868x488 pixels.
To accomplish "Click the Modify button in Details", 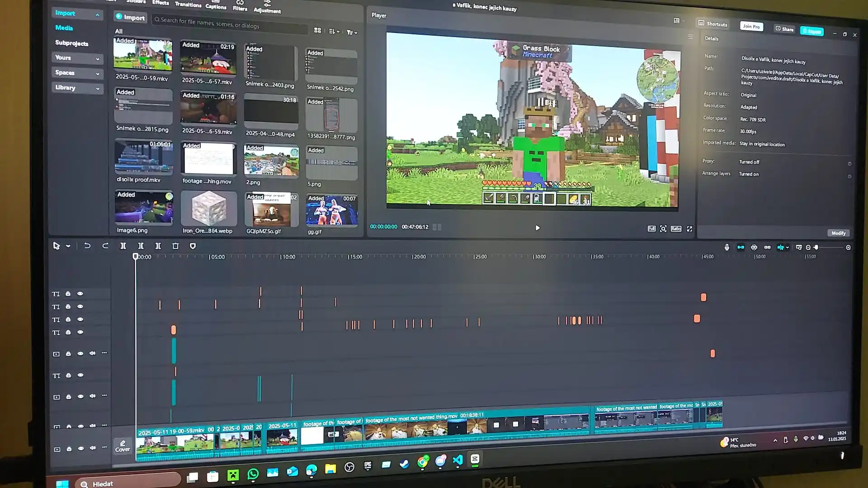I will (838, 233).
